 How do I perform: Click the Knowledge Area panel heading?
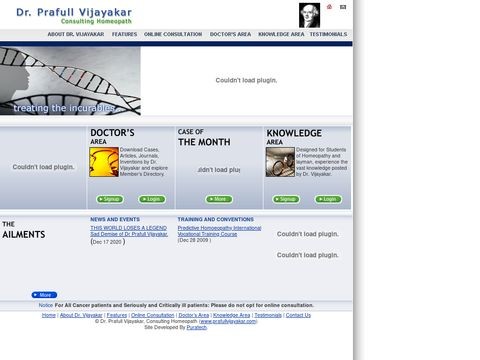coord(294,137)
